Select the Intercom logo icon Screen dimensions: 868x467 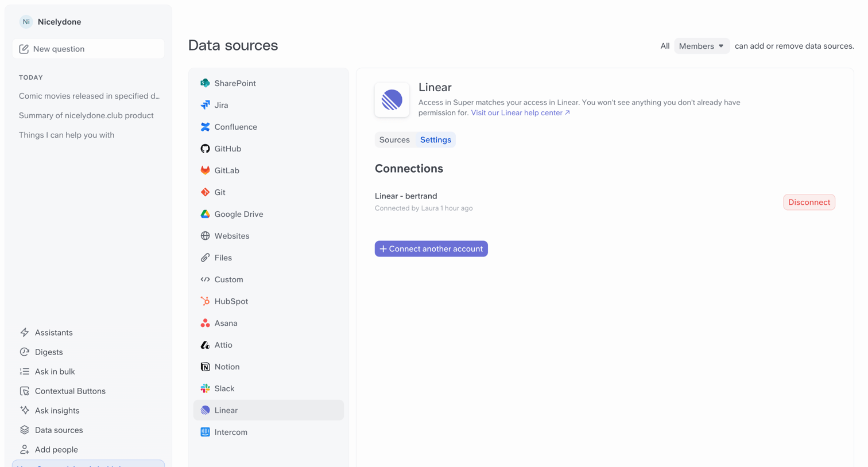[205, 432]
